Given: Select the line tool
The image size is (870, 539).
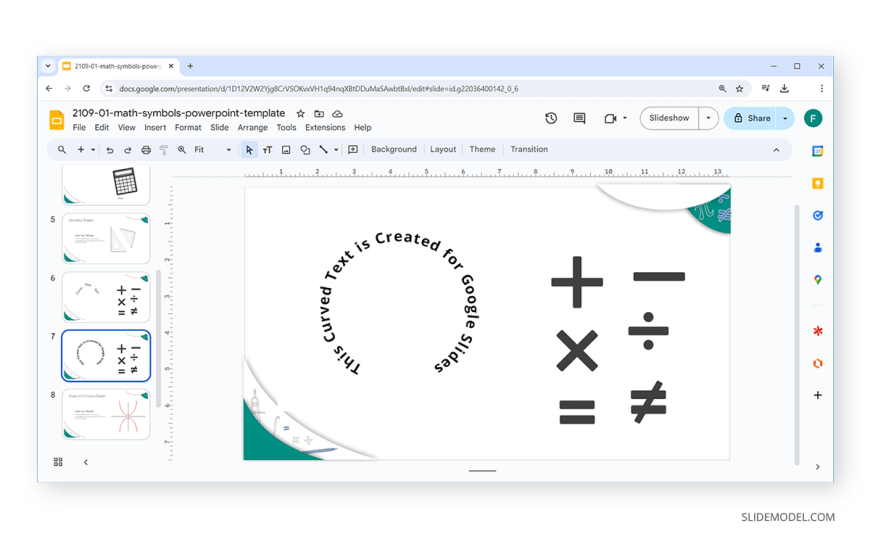Looking at the screenshot, I should [323, 150].
